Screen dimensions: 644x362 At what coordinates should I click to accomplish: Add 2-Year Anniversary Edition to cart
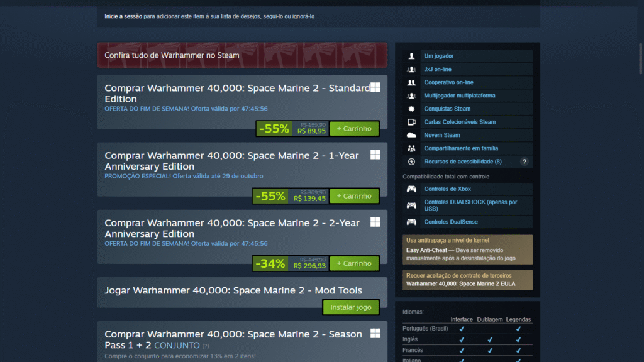coord(354,263)
